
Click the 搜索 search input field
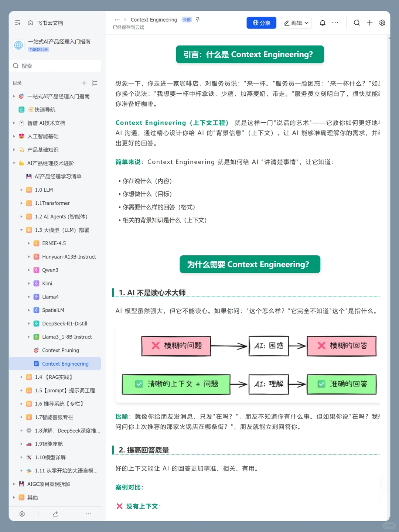55,66
